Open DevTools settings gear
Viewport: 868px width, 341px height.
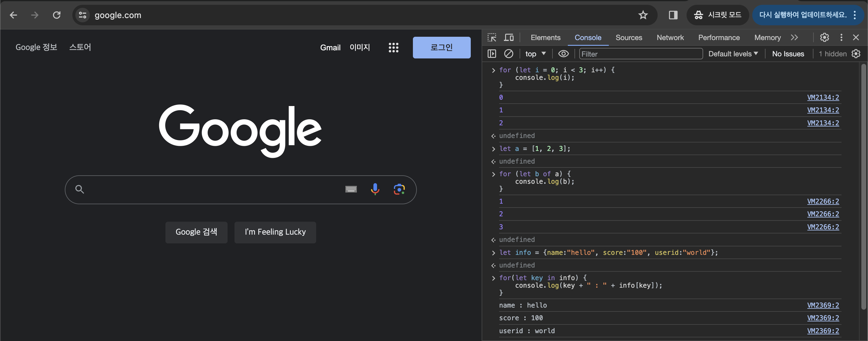(x=824, y=37)
